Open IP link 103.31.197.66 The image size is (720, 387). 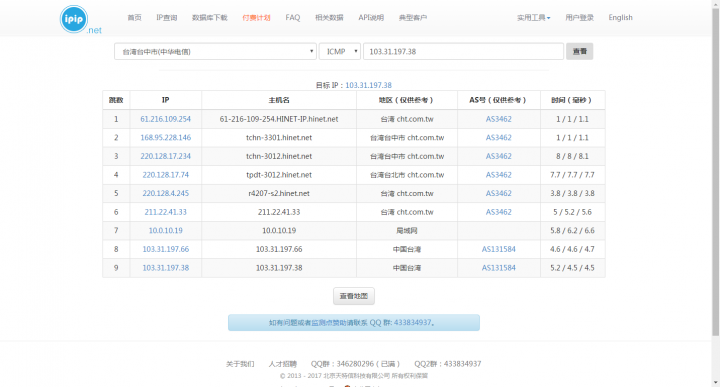pyautogui.click(x=165, y=249)
